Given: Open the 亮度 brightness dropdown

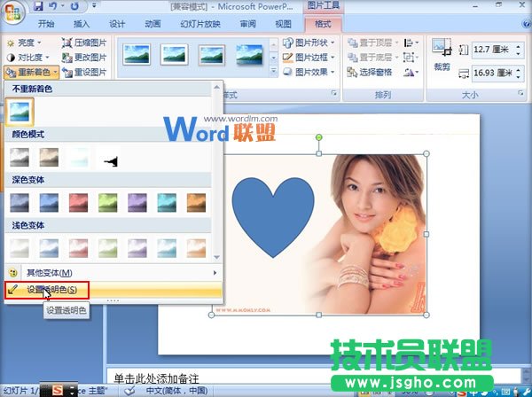Looking at the screenshot, I should (25, 43).
